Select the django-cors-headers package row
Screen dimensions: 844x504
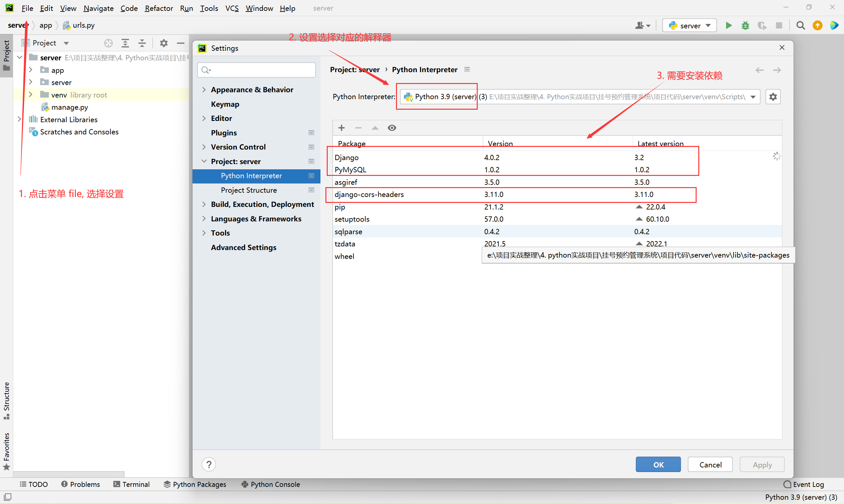click(x=369, y=195)
